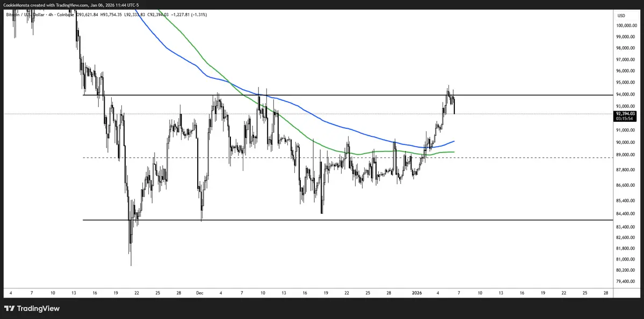
Task: Click the Dec label on time axis
Action: click(x=200, y=293)
